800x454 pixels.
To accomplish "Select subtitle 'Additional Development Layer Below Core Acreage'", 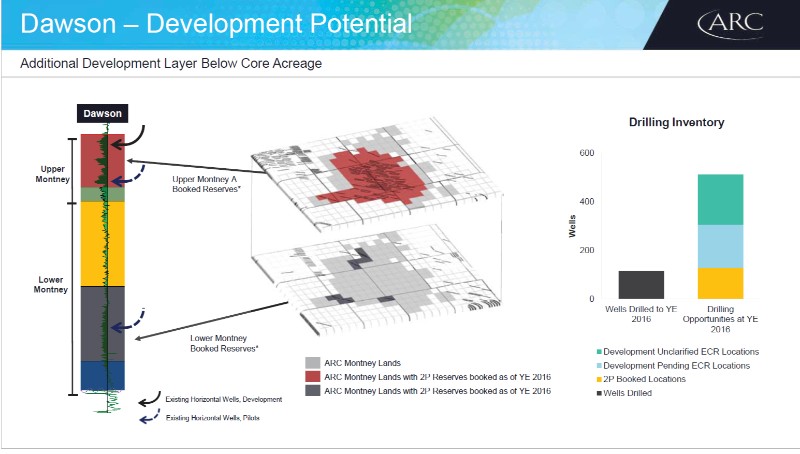I will [x=171, y=63].
